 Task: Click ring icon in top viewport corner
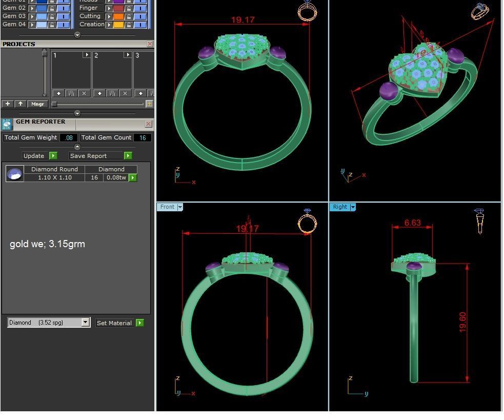[307, 11]
